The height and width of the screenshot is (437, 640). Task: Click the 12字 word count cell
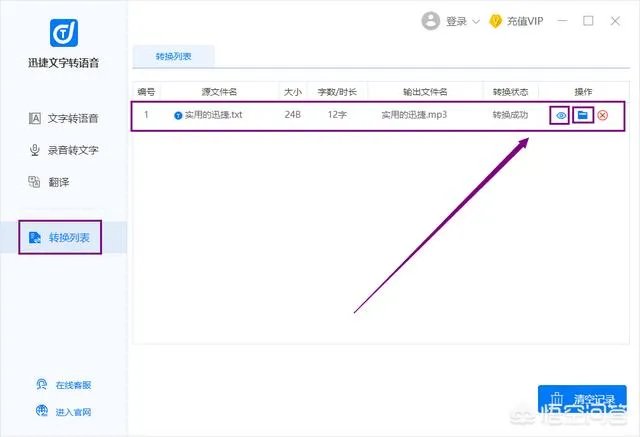[x=337, y=115]
